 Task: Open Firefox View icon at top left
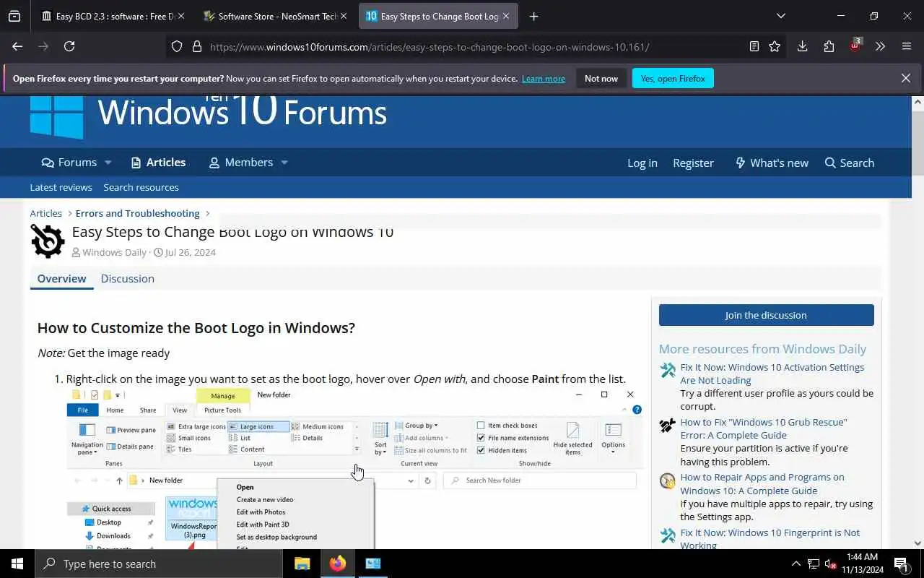click(x=14, y=16)
